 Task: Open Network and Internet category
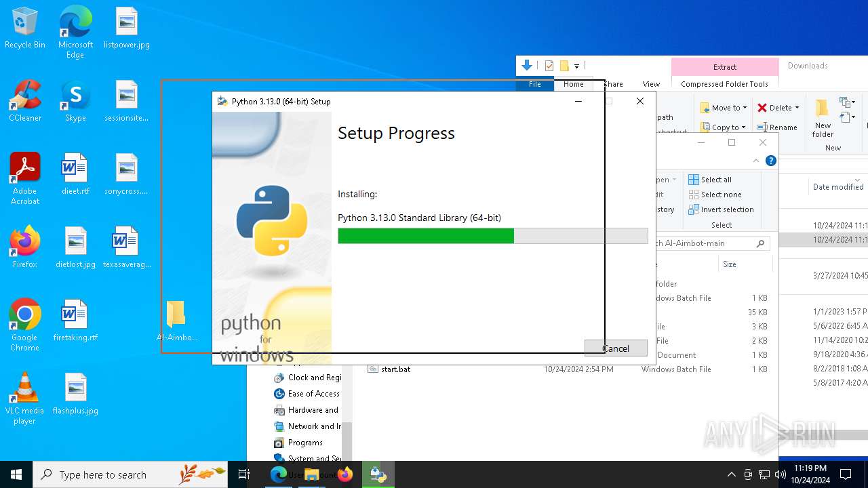point(307,426)
